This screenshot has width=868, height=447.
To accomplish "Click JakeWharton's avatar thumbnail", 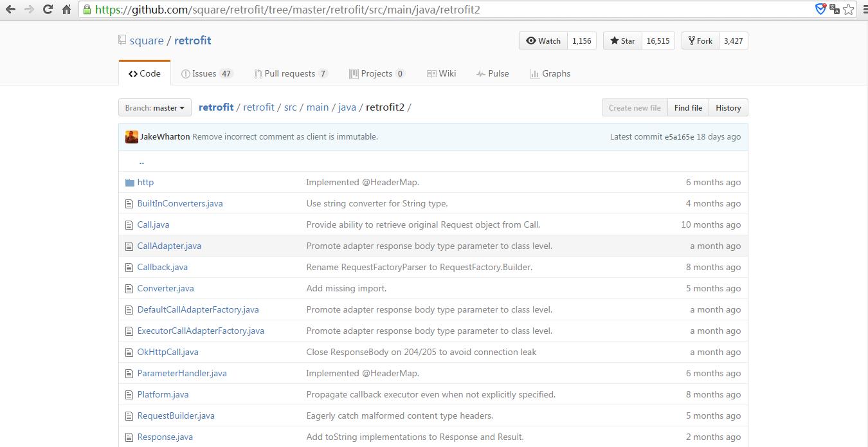I will 131,137.
